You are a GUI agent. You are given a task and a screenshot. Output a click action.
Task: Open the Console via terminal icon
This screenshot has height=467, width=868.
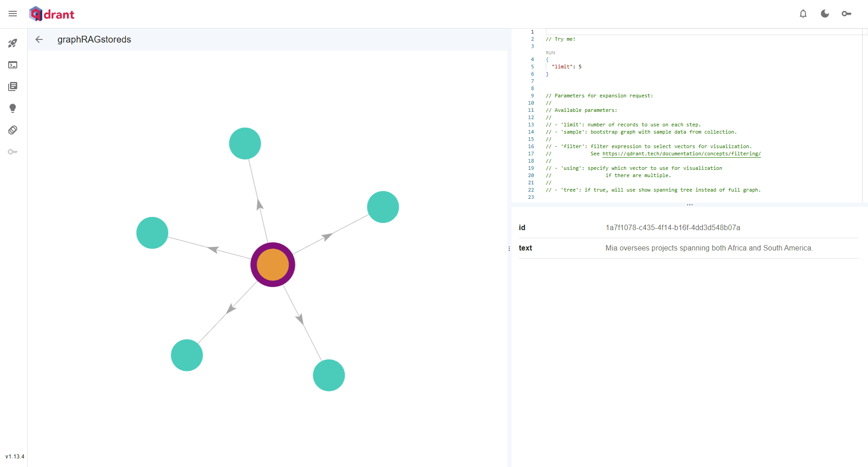click(x=13, y=65)
